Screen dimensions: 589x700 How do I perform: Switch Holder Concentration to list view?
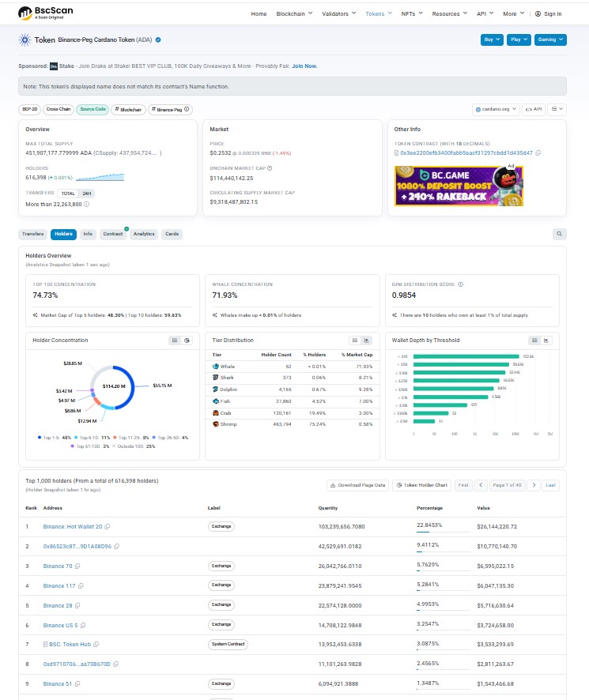click(x=175, y=341)
